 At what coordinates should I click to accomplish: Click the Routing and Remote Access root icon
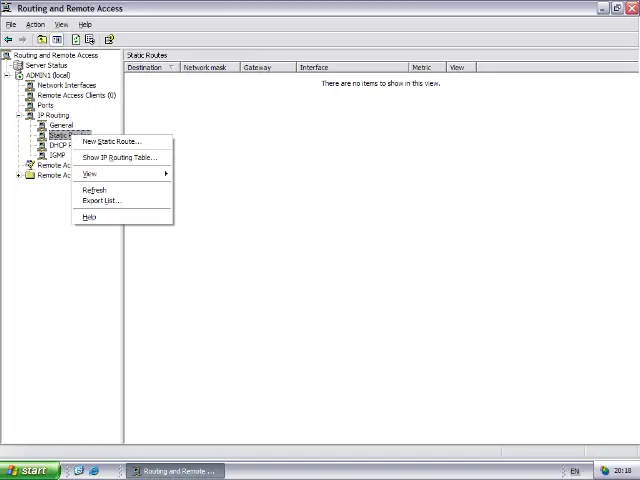(x=7, y=55)
